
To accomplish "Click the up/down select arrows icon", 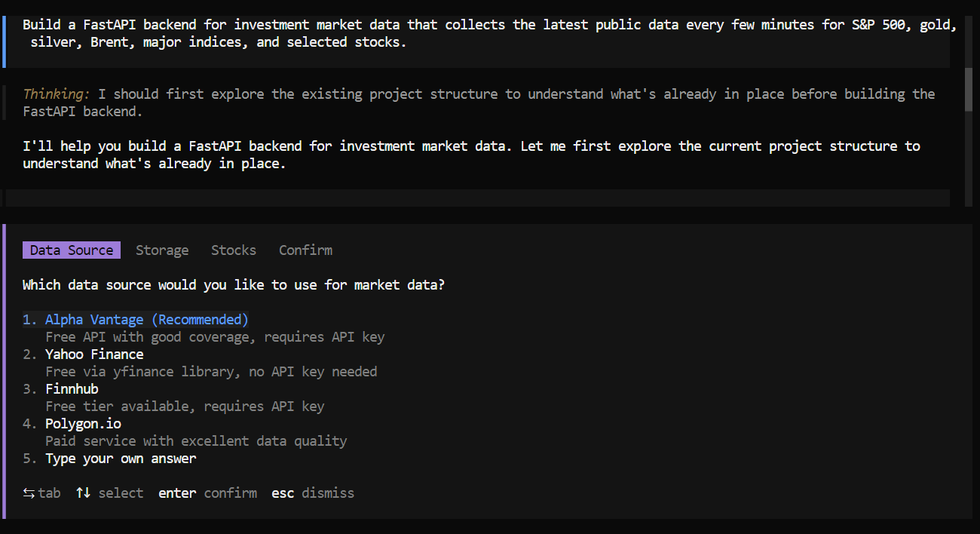I will (x=83, y=493).
